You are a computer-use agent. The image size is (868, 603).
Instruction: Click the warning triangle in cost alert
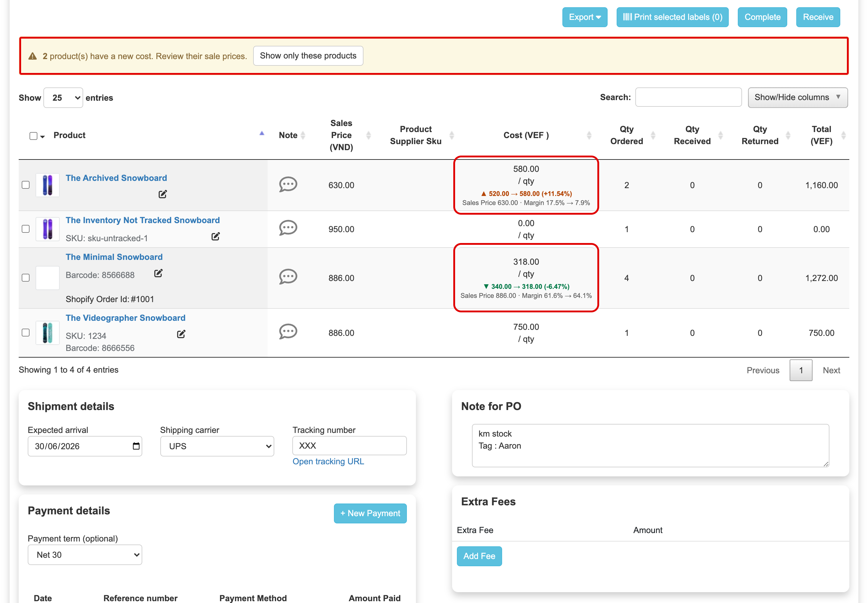click(x=33, y=56)
